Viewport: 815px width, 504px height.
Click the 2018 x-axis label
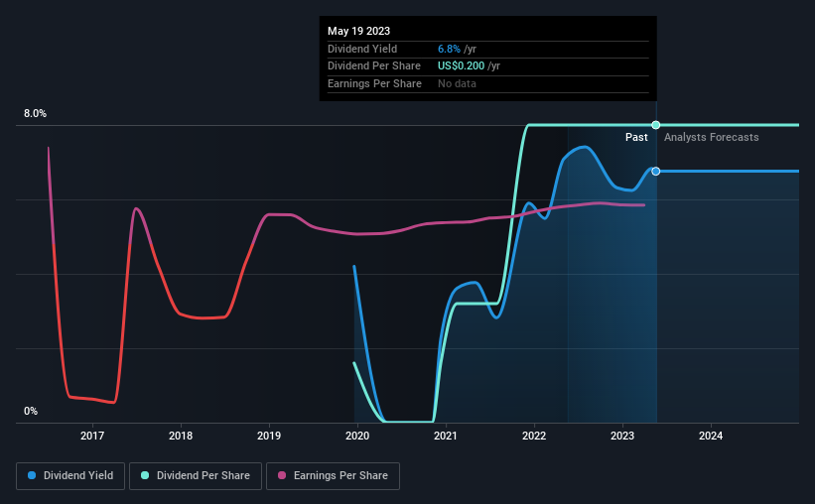tap(181, 436)
